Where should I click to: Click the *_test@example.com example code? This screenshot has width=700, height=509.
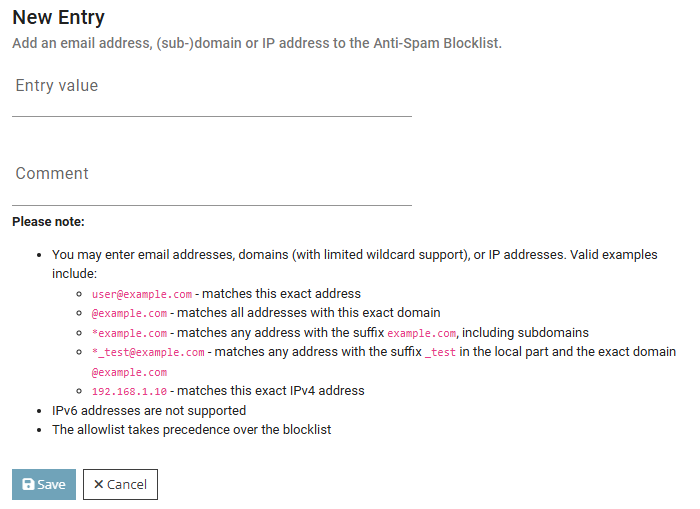coord(148,352)
